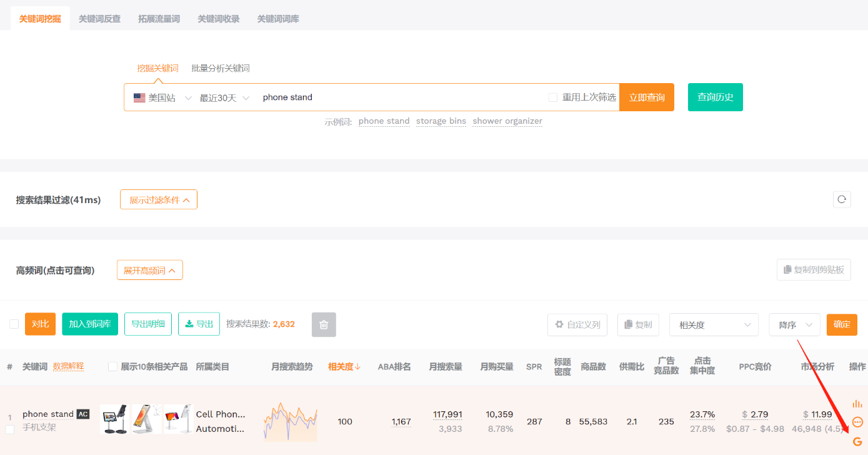Screen dimensions: 868x455
Task: Open 数据解释 link in table header
Action: 68,366
